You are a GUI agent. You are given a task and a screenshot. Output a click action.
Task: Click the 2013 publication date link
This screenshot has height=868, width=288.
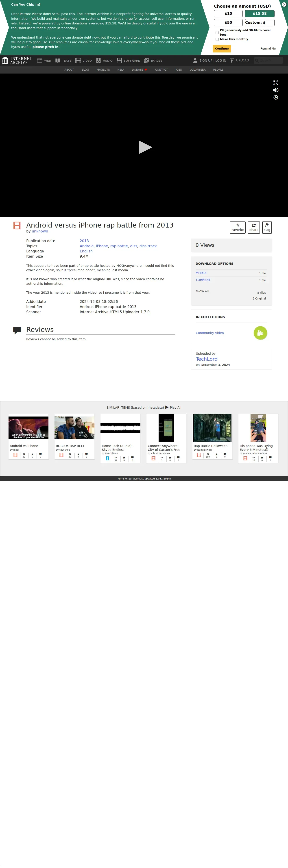click(84, 241)
